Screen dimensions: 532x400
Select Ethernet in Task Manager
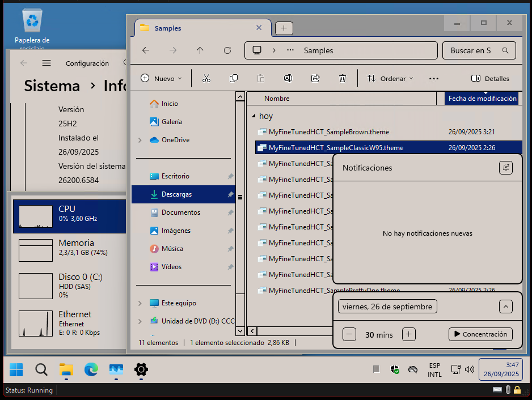(70, 323)
